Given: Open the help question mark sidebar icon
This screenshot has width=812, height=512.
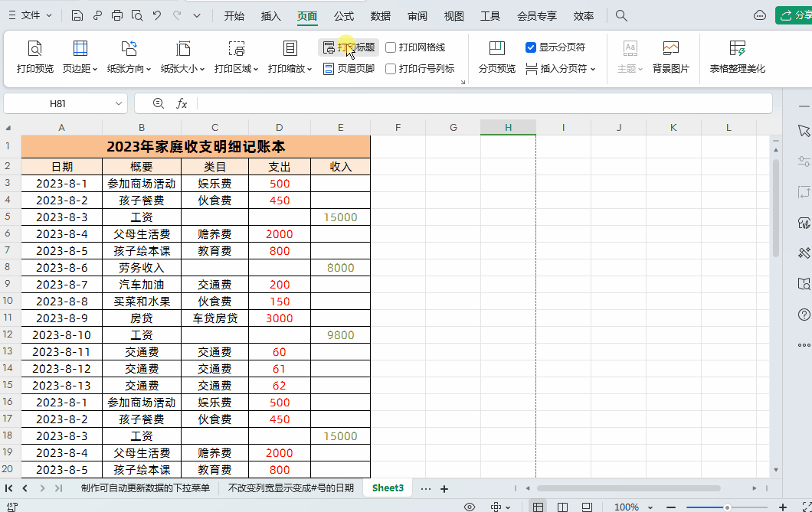Looking at the screenshot, I should click(804, 315).
